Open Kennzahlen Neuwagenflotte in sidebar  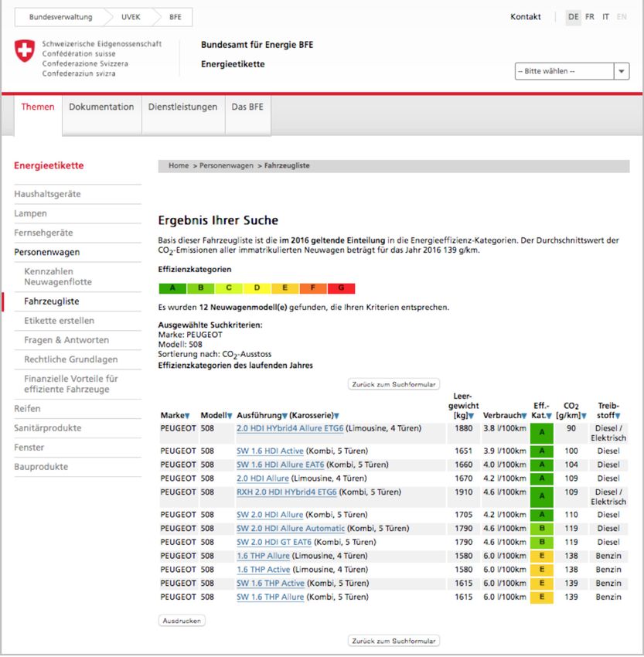click(x=58, y=277)
